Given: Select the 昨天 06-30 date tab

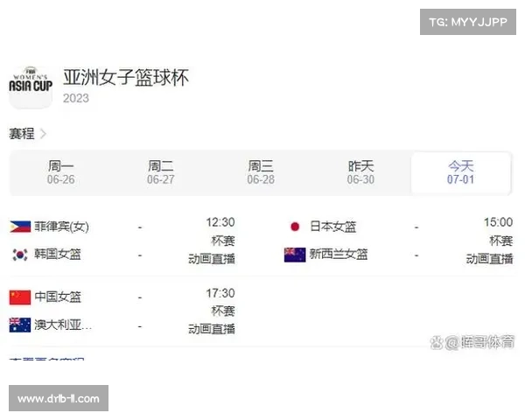Looking at the screenshot, I should (360, 172).
